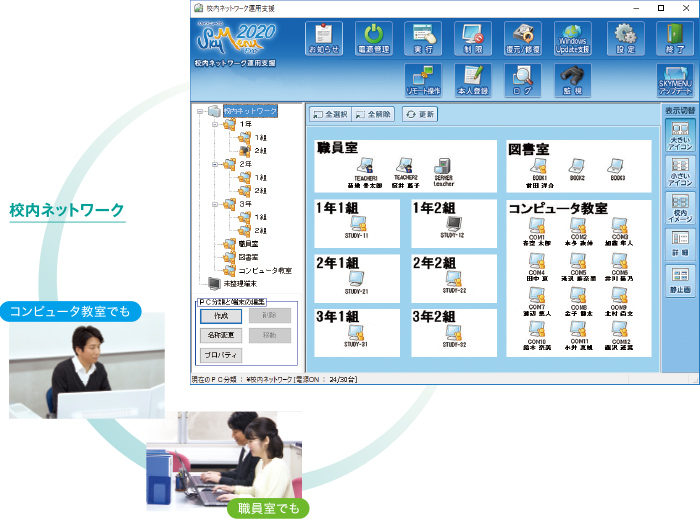Collapse the 1年 tree node
The height and width of the screenshot is (519, 700).
pos(215,125)
